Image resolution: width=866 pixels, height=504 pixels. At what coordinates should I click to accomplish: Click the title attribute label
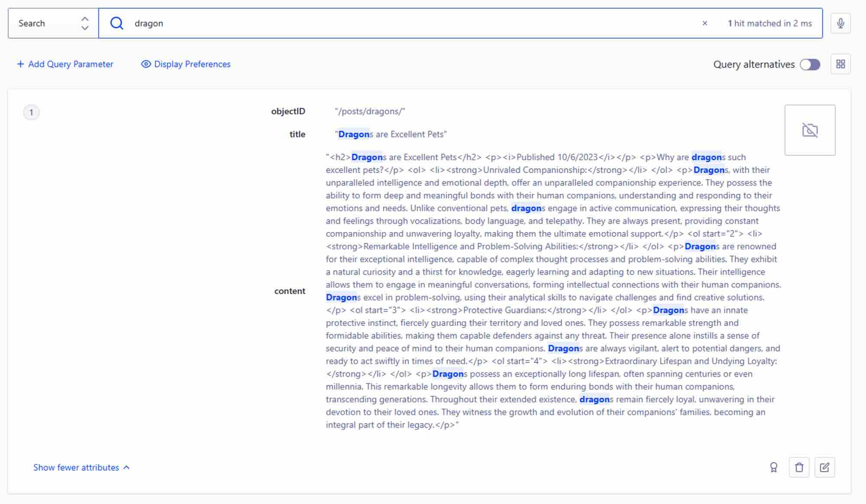297,134
